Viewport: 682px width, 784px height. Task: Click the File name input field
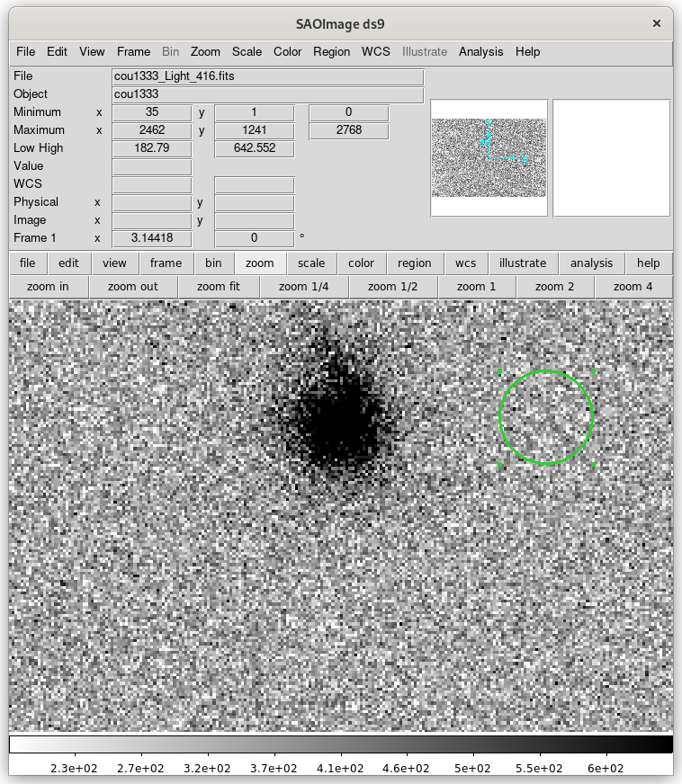[267, 77]
